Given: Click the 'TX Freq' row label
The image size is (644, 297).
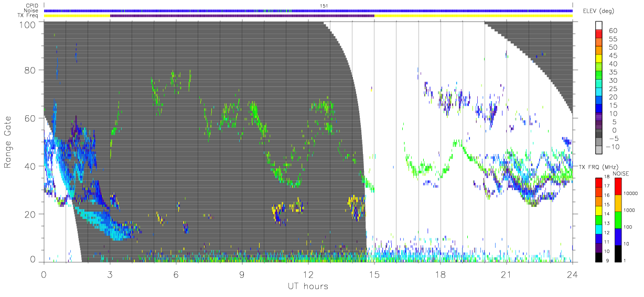Looking at the screenshot, I should pos(28,16).
